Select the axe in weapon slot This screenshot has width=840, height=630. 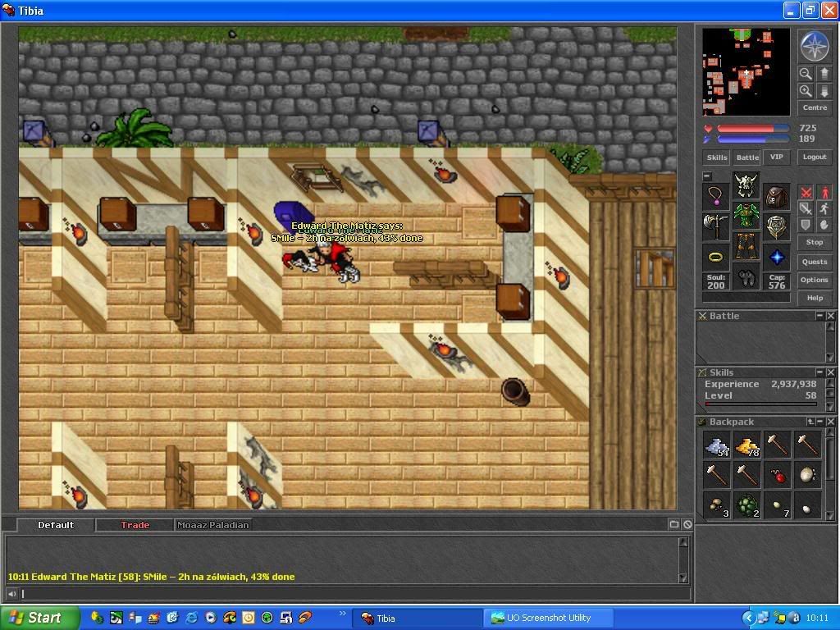tap(715, 226)
